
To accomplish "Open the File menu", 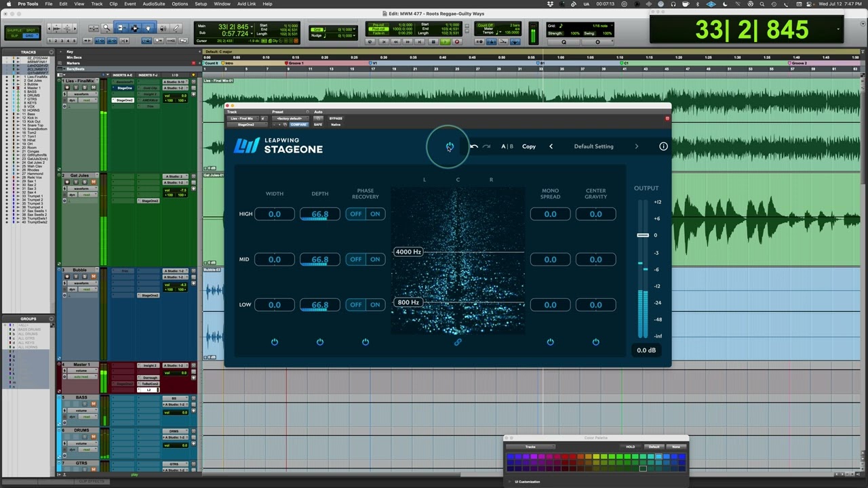I will (49, 4).
